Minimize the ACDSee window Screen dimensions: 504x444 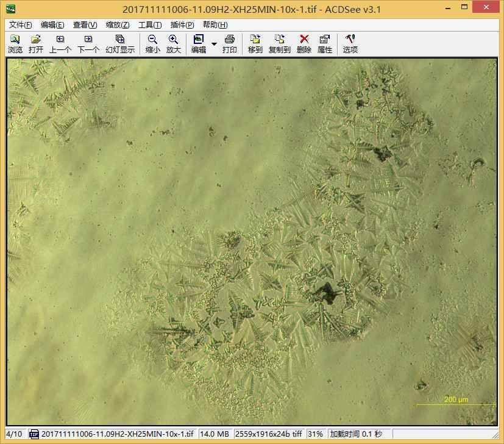(448, 8)
